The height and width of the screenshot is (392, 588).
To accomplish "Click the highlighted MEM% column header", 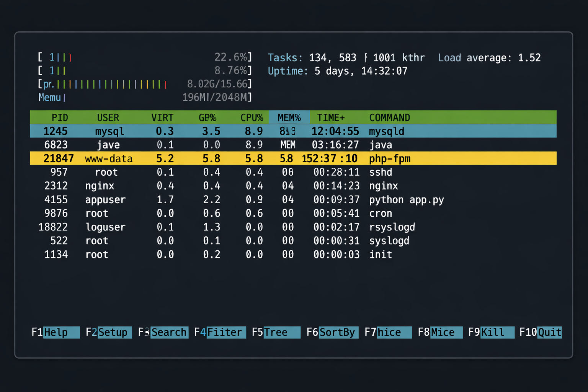I will 289,118.
